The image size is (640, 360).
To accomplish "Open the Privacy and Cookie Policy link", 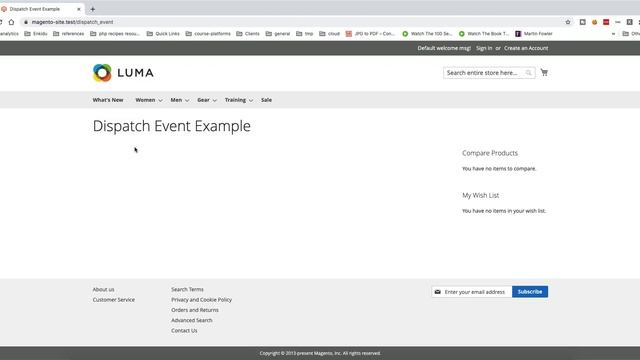I will pyautogui.click(x=202, y=300).
